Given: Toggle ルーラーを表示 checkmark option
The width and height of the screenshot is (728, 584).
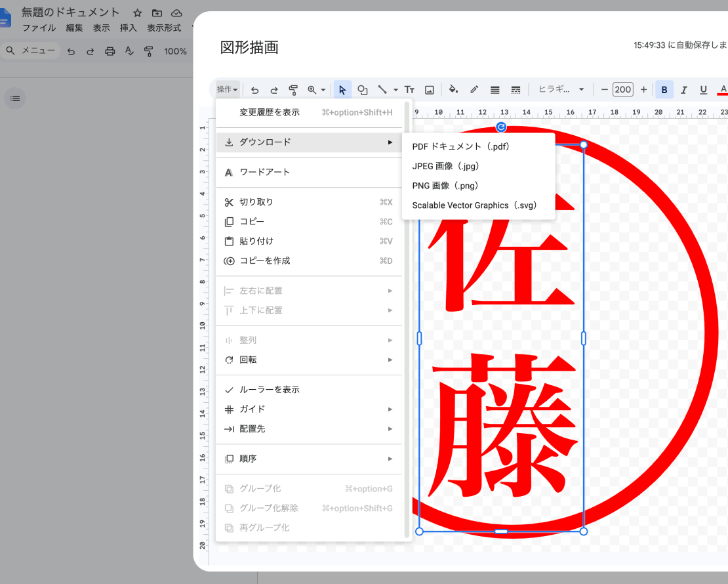Looking at the screenshot, I should coord(309,390).
